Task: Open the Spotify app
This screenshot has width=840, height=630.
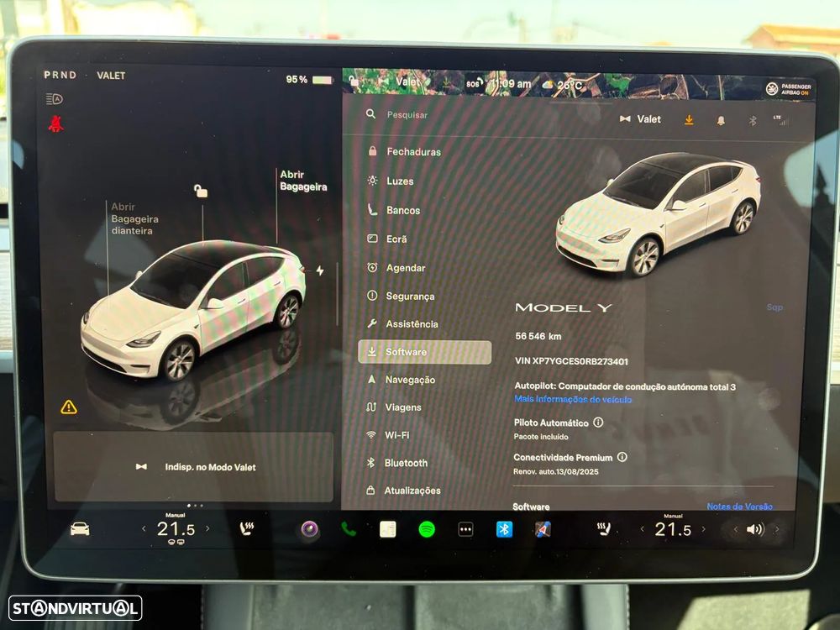Action: [427, 529]
